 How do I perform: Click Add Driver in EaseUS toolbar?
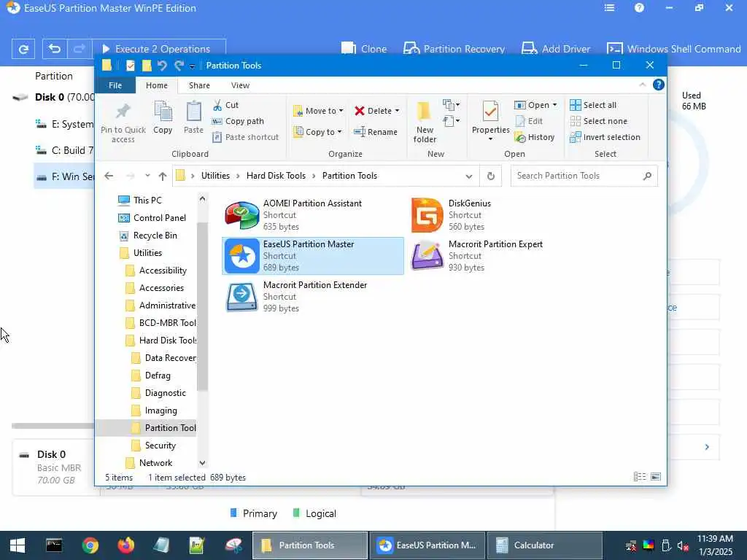(x=556, y=49)
